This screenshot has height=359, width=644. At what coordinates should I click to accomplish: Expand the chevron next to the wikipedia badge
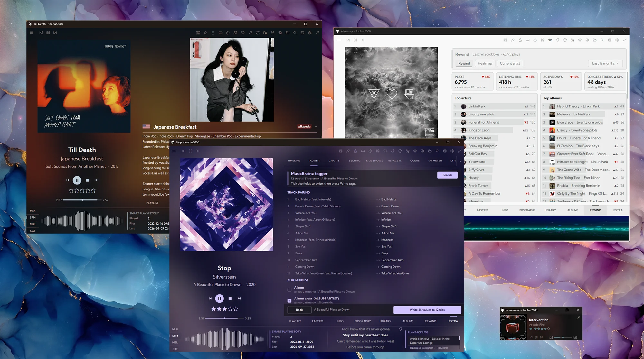316,127
